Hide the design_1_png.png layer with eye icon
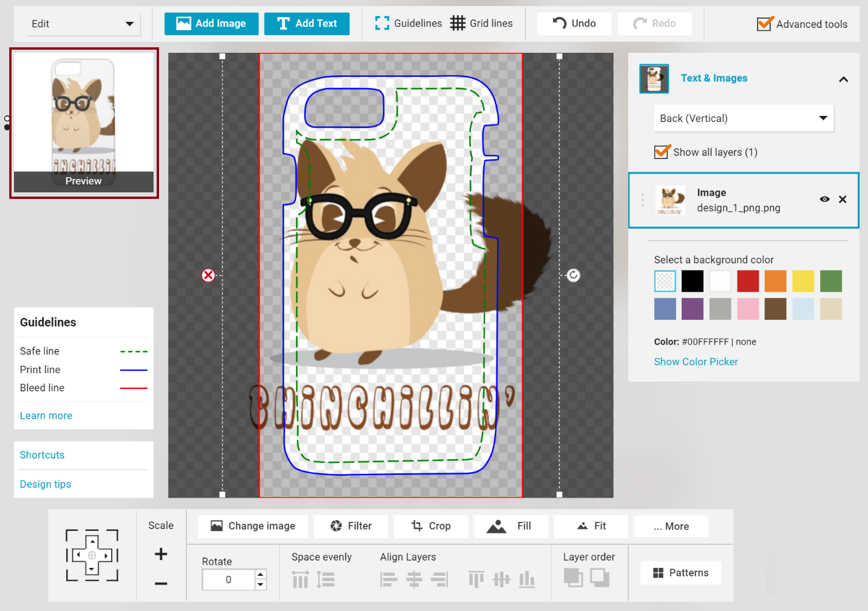 pyautogui.click(x=824, y=199)
